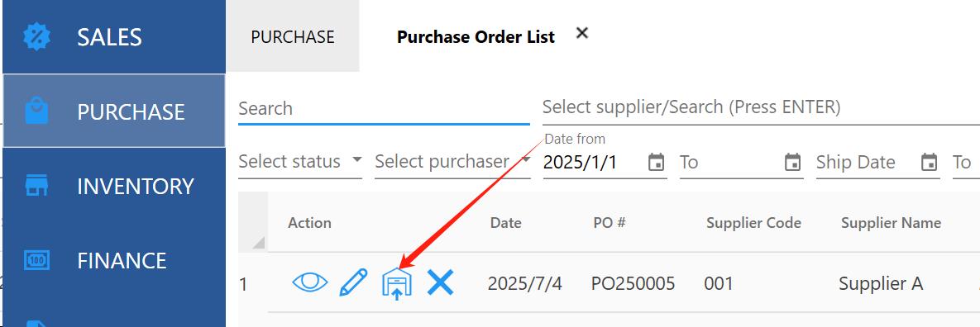Sort the table by PO # column header

pos(610,223)
